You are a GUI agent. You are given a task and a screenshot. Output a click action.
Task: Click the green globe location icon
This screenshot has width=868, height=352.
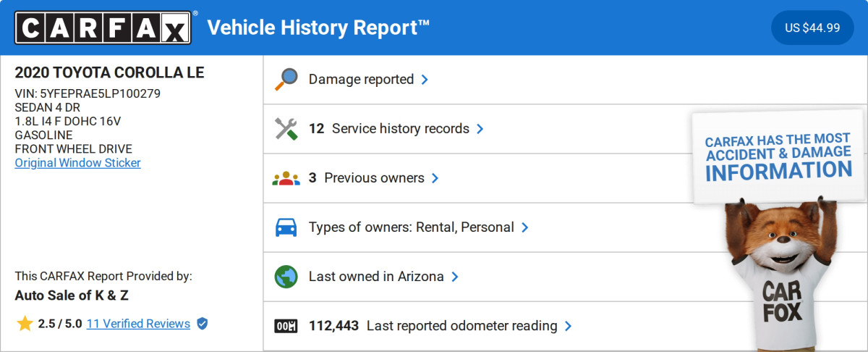(286, 277)
